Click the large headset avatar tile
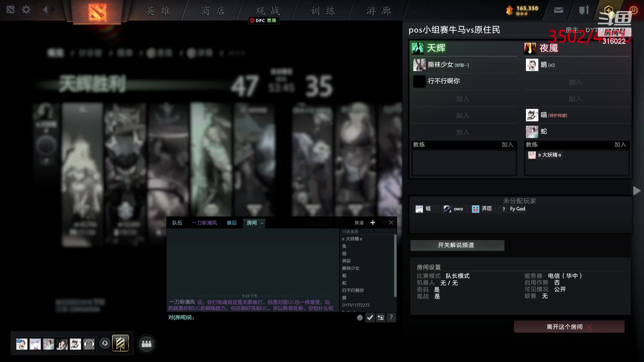This screenshot has width=644, height=362. tap(89, 344)
